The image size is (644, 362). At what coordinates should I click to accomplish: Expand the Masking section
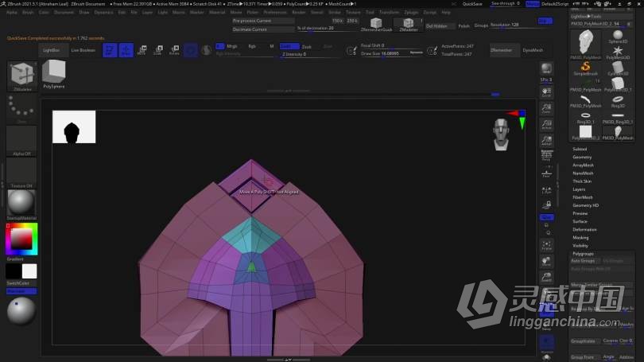580,238
